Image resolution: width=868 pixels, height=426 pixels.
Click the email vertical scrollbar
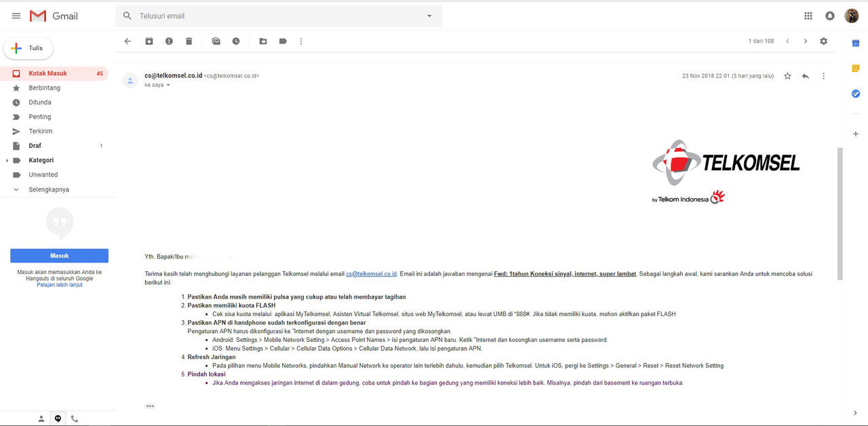840,214
